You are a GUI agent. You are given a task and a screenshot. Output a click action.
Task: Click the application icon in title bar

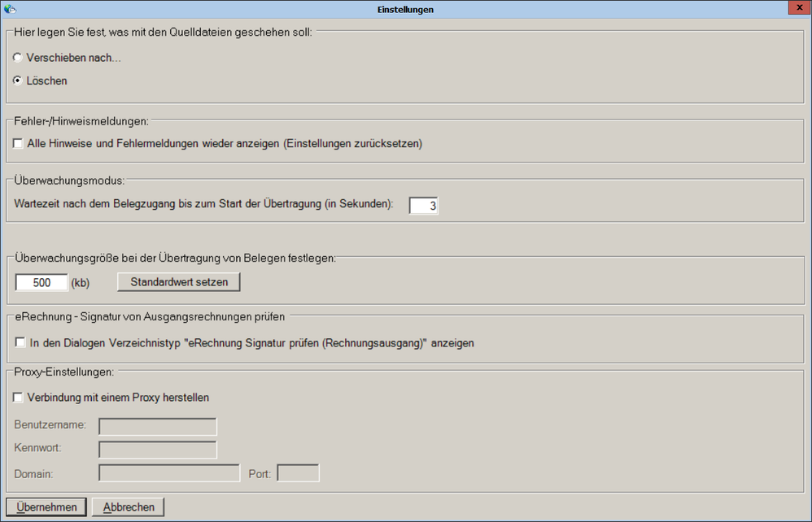pos(10,9)
